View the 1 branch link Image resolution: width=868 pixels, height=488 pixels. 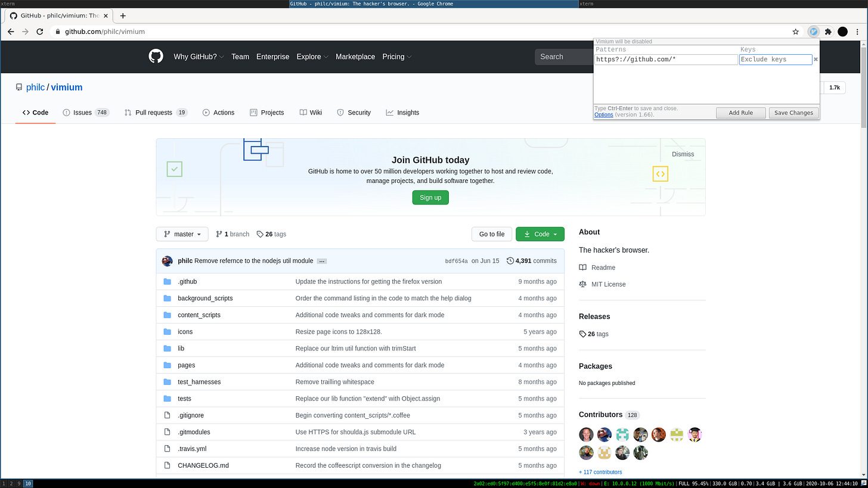(232, 234)
